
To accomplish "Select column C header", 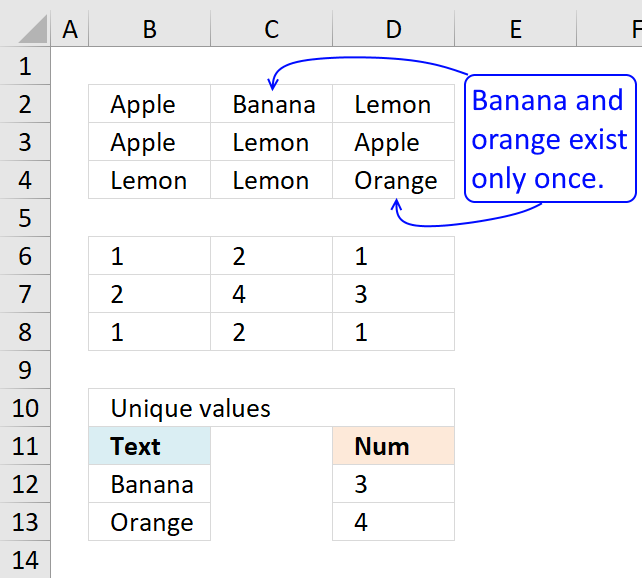I will 271,29.
